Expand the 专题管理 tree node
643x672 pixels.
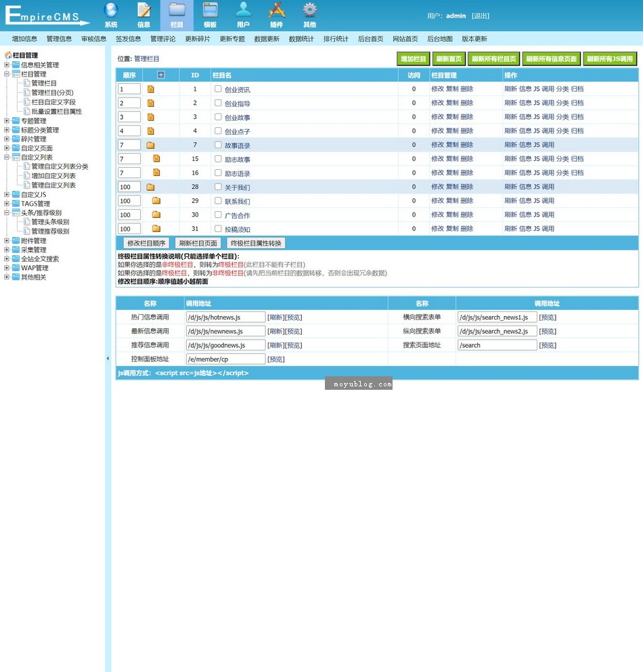click(x=7, y=121)
